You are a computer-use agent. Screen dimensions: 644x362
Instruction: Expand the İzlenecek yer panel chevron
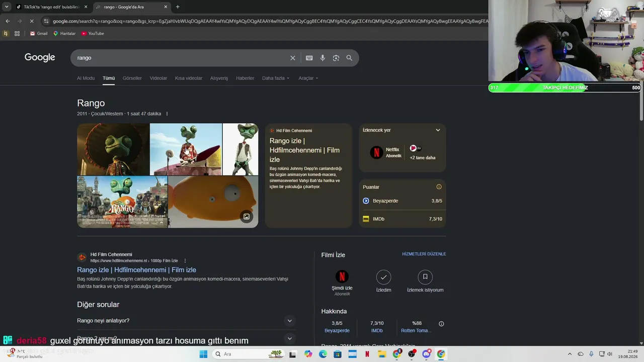coord(438,130)
